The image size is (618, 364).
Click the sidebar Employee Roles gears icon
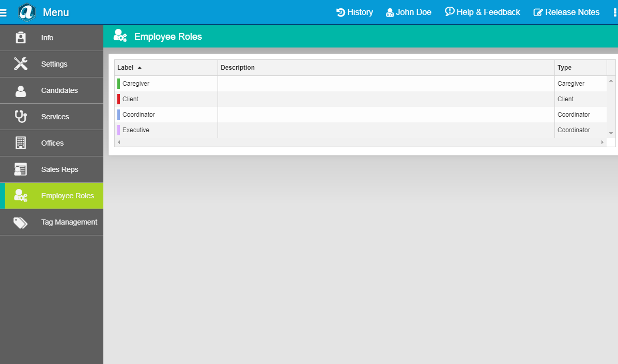tap(21, 195)
